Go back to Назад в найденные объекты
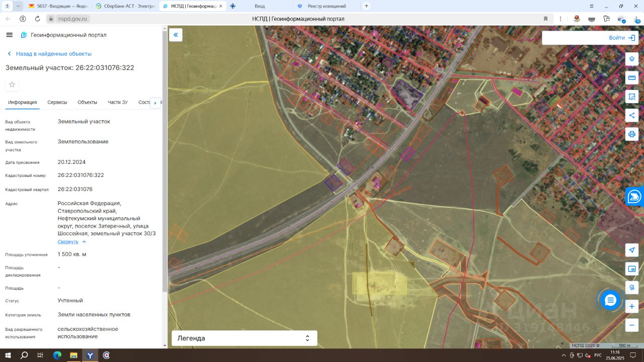 tap(49, 54)
